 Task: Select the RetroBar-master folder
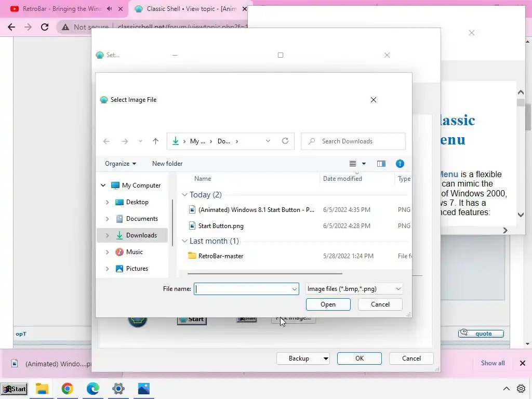[216, 256]
